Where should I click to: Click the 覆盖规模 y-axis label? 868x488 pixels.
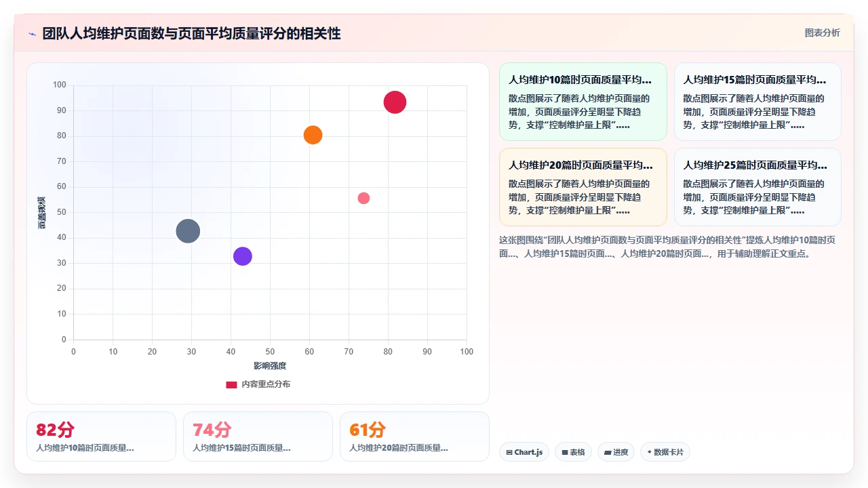41,212
